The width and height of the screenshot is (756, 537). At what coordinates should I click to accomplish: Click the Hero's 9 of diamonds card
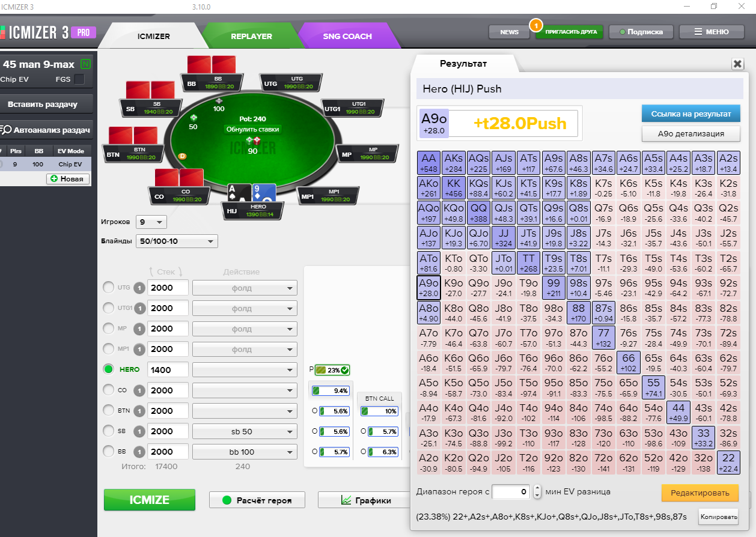click(x=264, y=192)
